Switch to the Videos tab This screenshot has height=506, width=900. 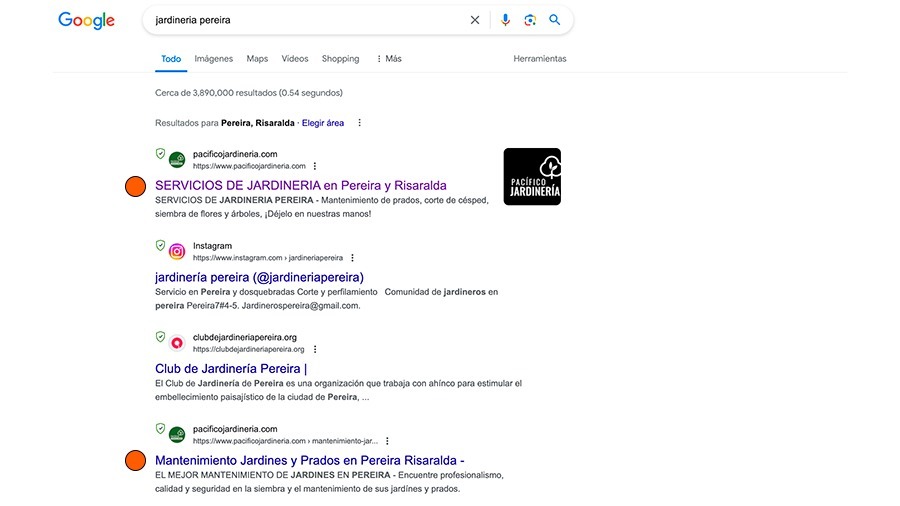(294, 59)
